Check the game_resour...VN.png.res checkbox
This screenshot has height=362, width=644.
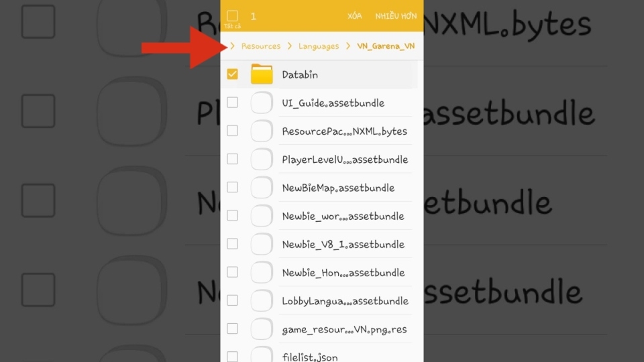click(x=233, y=329)
